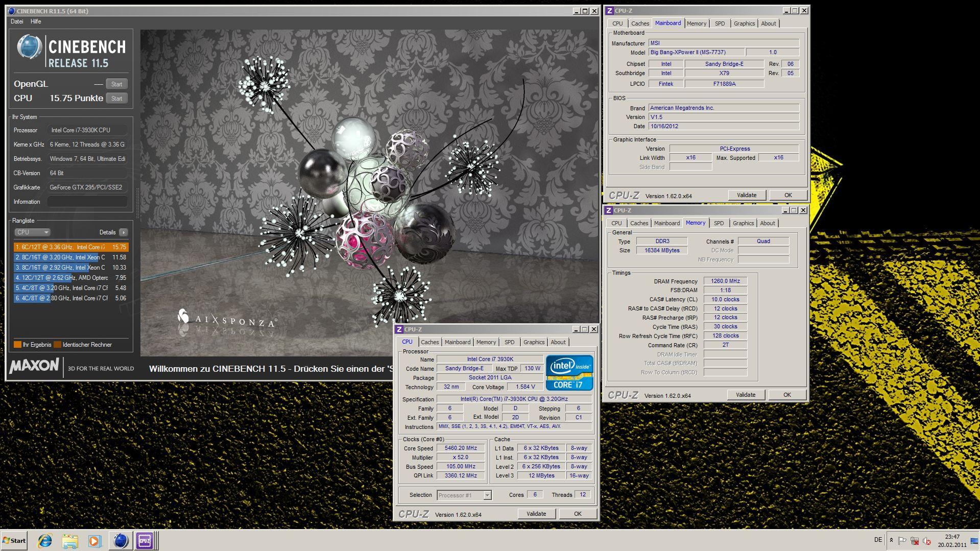Open Memory tab in Mainboard CPU-Z window
Viewport: 980px width, 551px height.
697,23
